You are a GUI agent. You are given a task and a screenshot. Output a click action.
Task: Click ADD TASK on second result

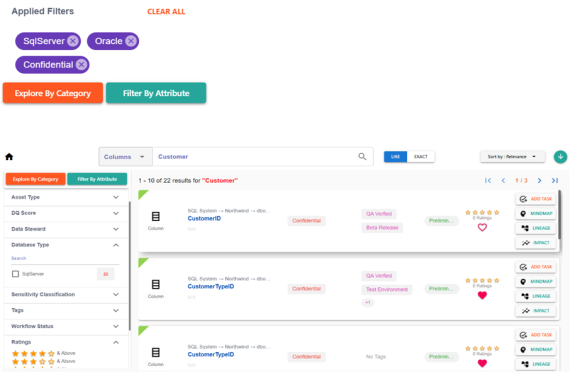[536, 267]
